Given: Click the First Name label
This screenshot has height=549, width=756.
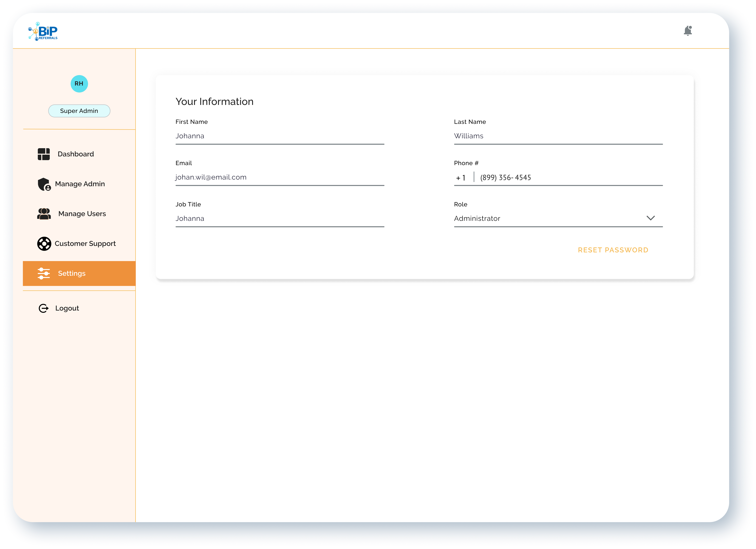Looking at the screenshot, I should [191, 122].
